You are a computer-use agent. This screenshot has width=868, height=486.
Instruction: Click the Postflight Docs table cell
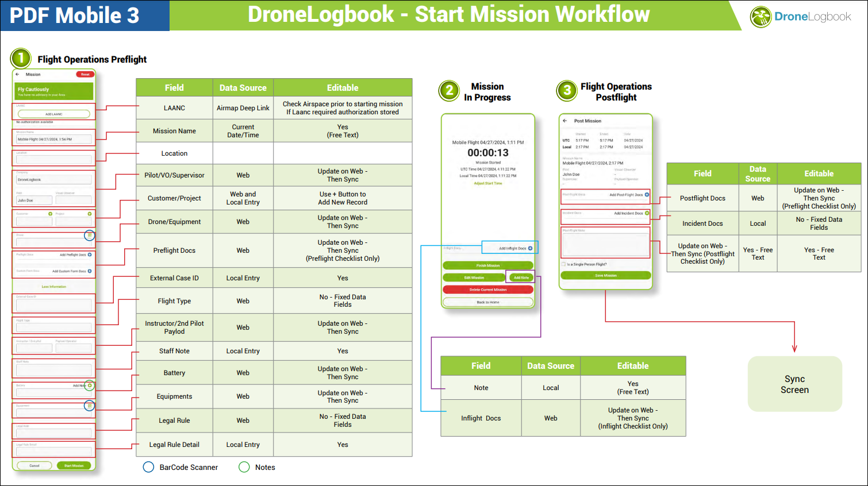click(x=702, y=198)
